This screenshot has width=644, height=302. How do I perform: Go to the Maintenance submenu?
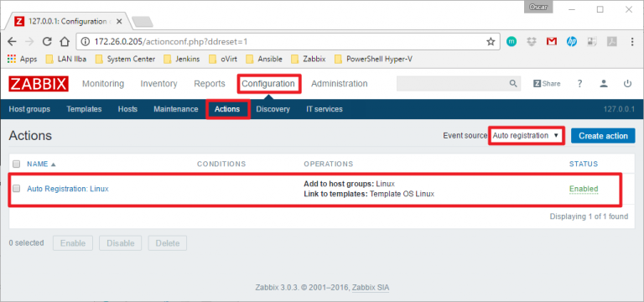[176, 109]
